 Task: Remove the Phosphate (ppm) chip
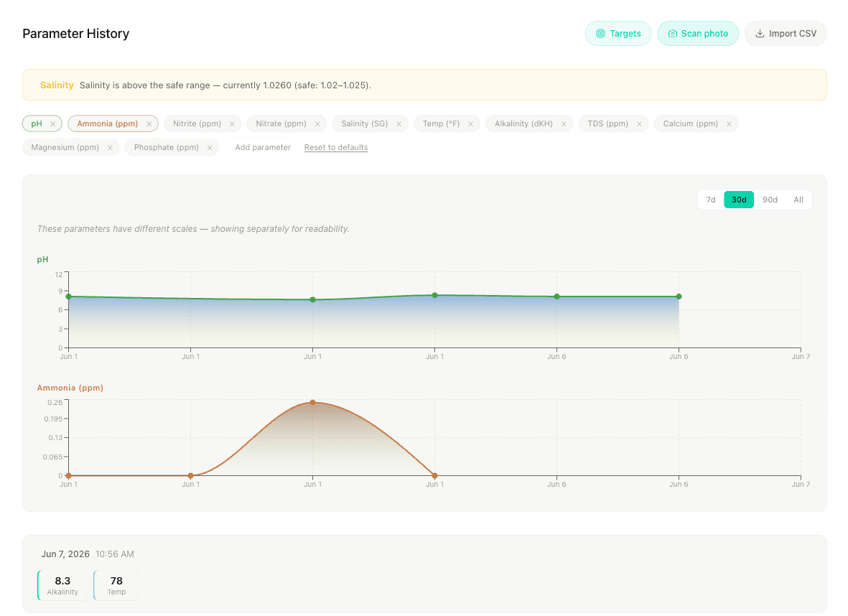[x=210, y=148]
